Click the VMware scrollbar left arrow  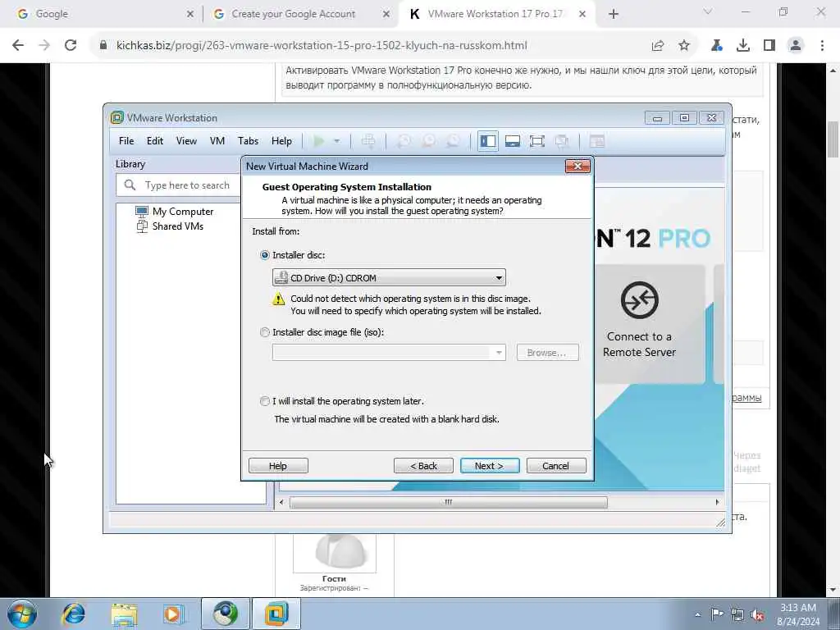coord(282,502)
